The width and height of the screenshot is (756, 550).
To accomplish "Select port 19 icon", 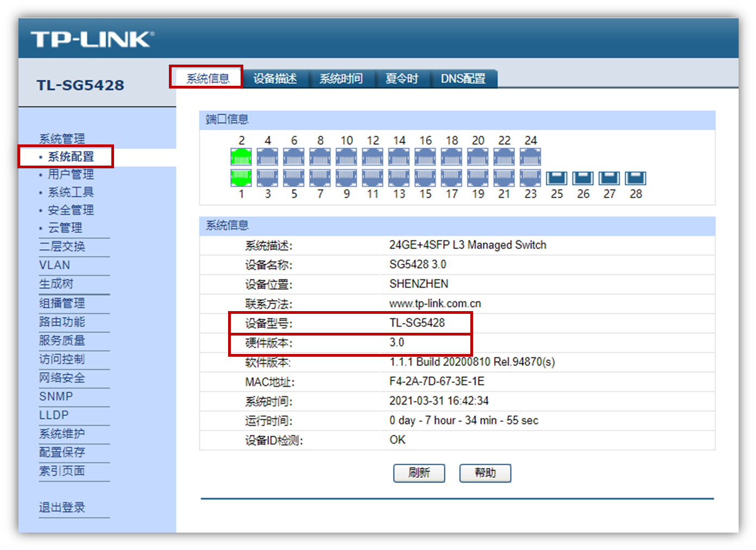I will 477,178.
